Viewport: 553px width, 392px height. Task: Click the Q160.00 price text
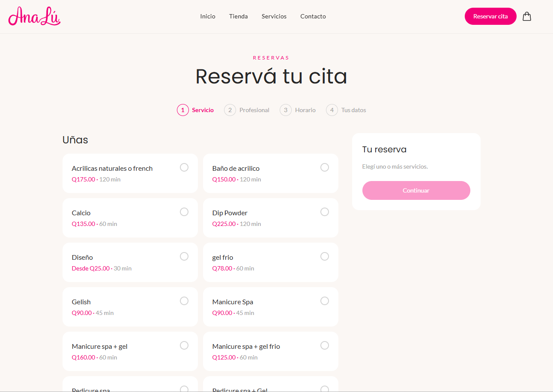tap(84, 357)
